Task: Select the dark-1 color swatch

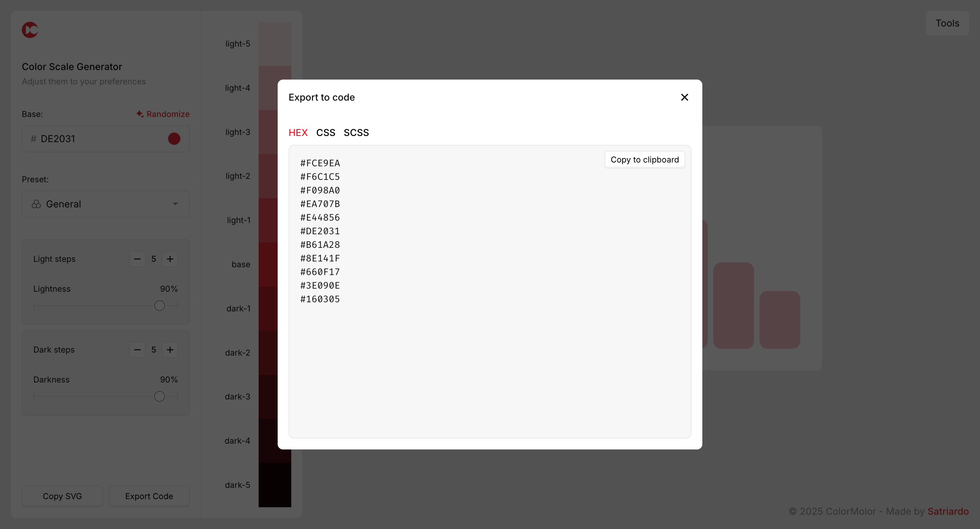Action: pos(268,309)
